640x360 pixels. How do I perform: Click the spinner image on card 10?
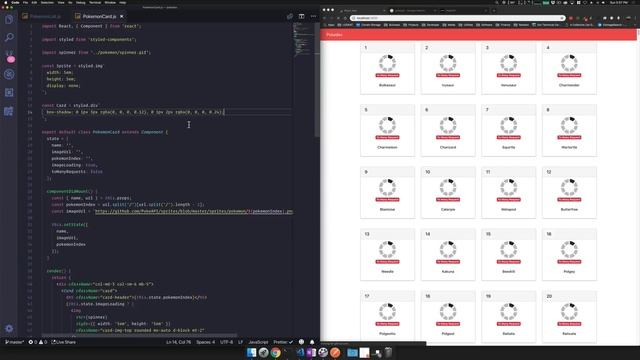point(448,187)
